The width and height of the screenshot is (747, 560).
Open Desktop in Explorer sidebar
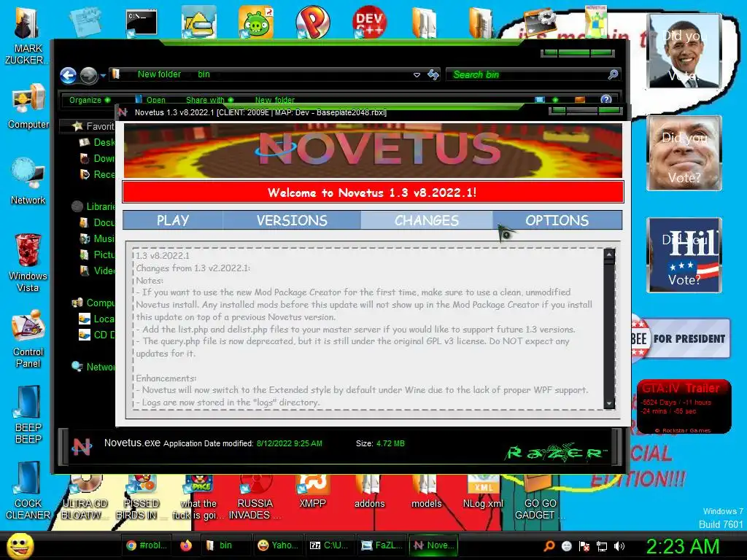tap(98, 142)
